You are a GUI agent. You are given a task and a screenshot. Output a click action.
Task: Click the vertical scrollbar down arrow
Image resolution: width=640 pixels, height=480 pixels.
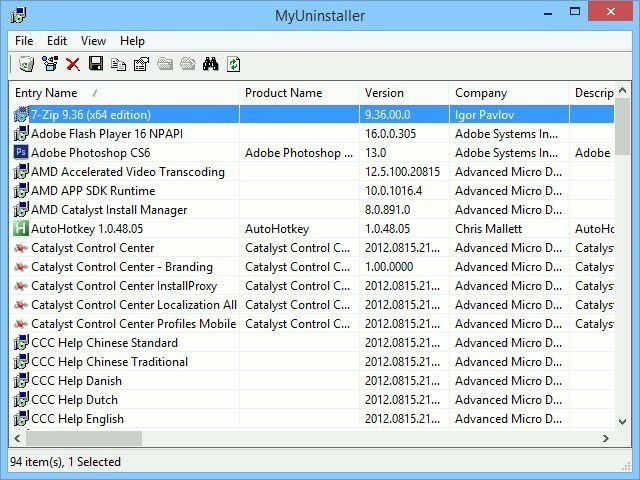pyautogui.click(x=622, y=421)
